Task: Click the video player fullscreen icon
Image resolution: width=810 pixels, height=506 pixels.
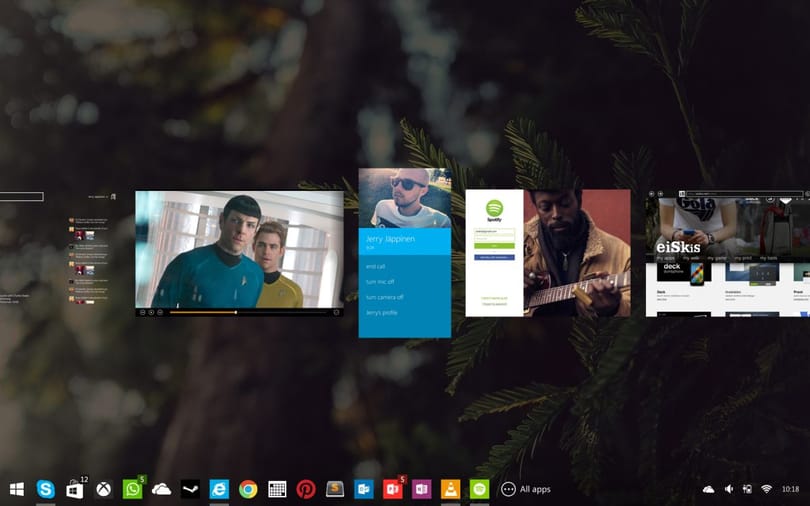Action: (x=336, y=312)
